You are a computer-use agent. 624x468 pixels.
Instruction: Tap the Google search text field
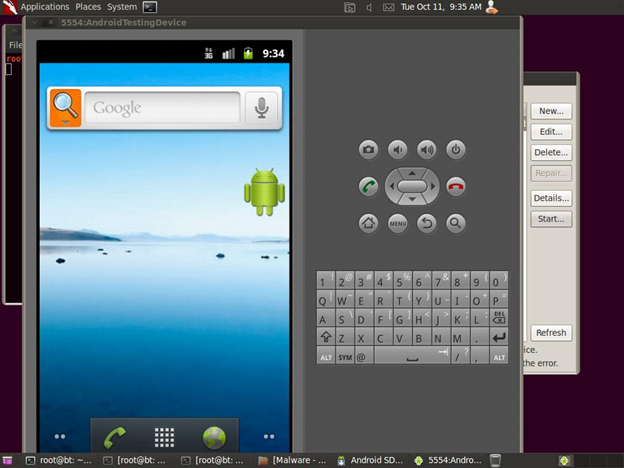[x=160, y=108]
